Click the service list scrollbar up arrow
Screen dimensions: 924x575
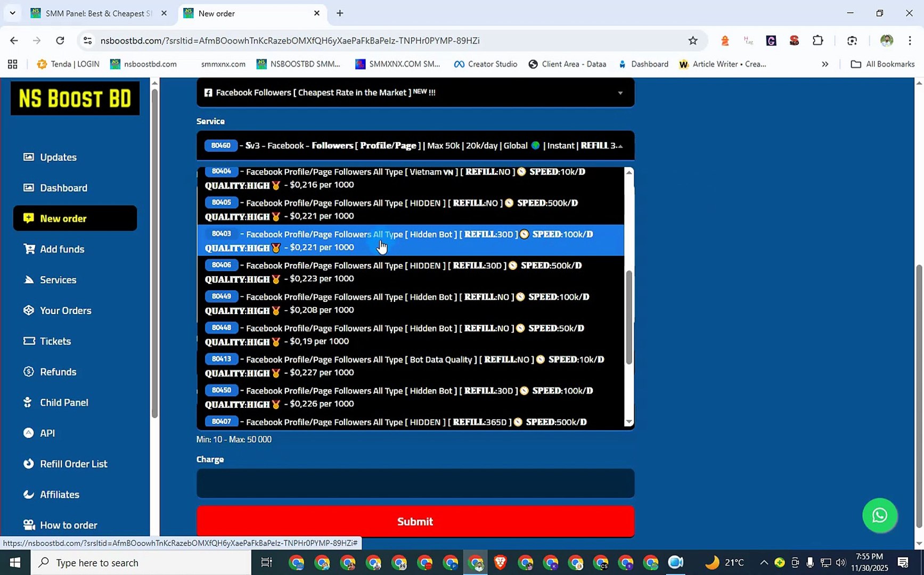pos(629,172)
